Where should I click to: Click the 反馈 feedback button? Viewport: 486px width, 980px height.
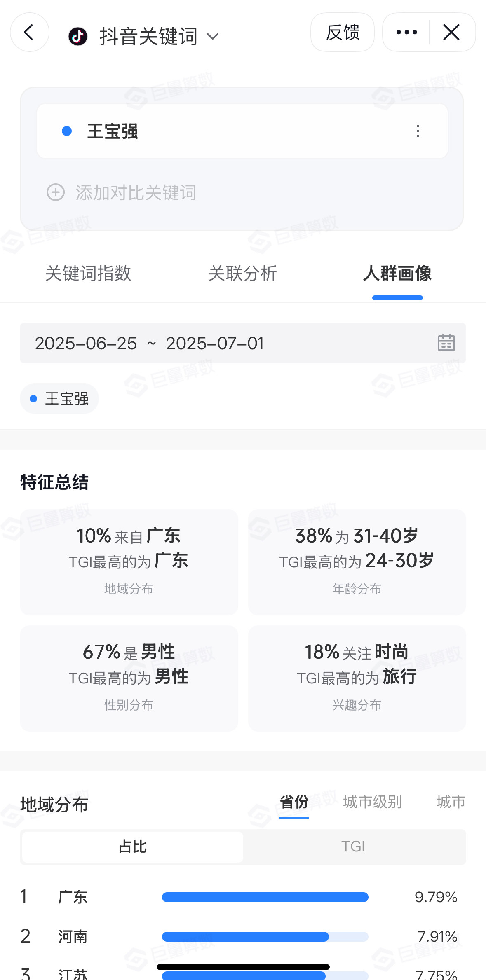pyautogui.click(x=343, y=32)
